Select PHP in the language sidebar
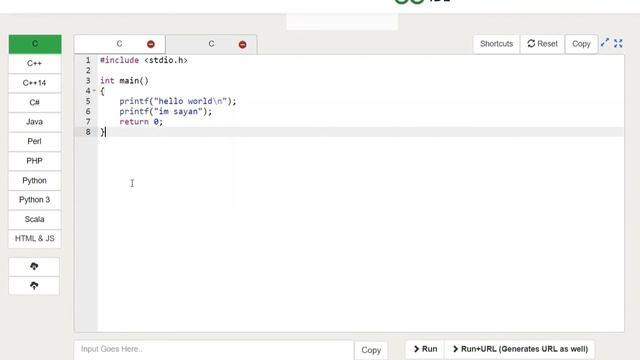This screenshot has height=360, width=640. coord(35,161)
